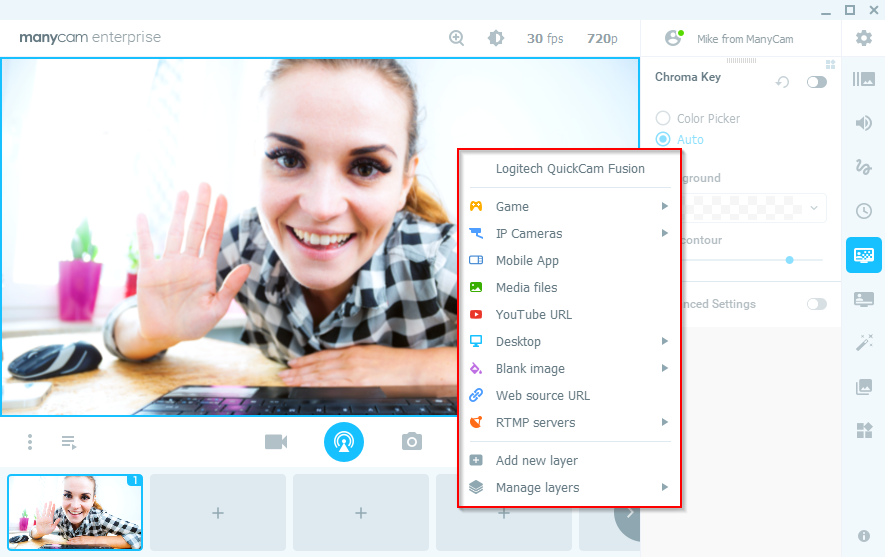Take a snapshot with the camera icon
The width and height of the screenshot is (885, 557).
click(412, 441)
